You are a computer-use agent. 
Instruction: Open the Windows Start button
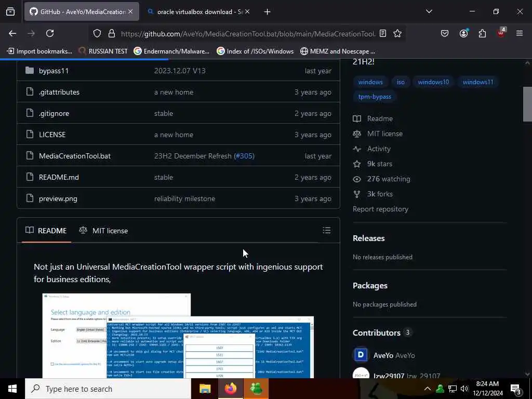tap(12, 389)
